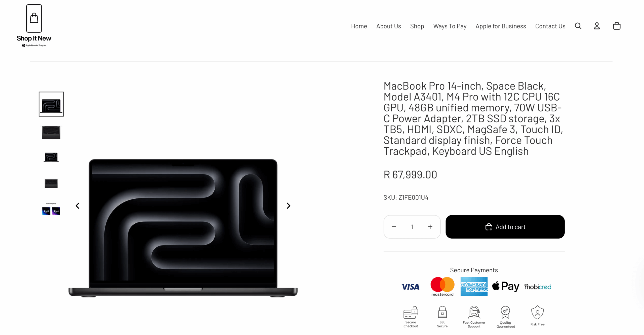Click the Mobicred payment logo
644x335 pixels.
[x=537, y=287]
